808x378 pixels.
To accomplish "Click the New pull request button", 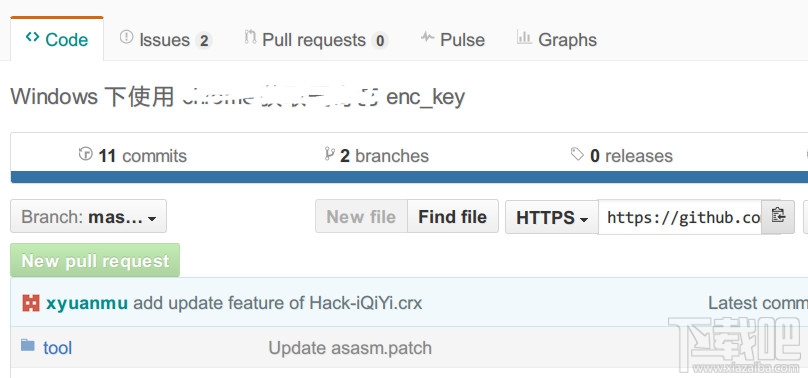I will tap(95, 261).
